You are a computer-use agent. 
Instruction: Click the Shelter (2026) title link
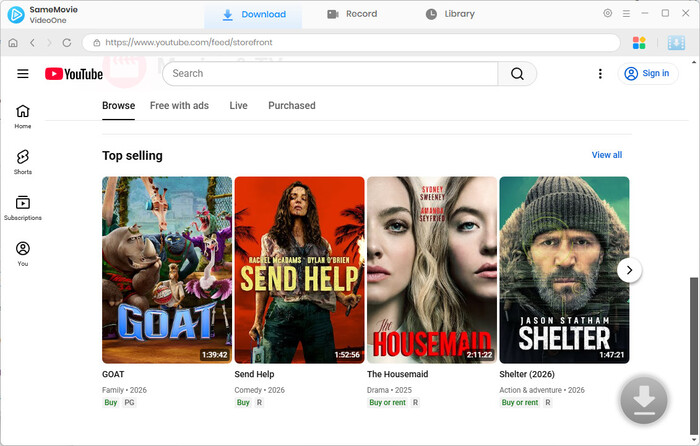pos(527,375)
